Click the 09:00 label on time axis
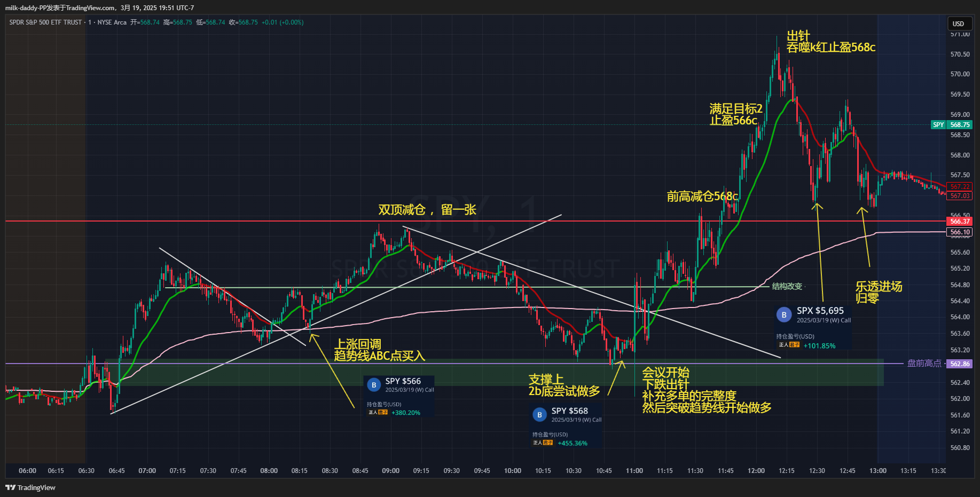 click(x=390, y=471)
